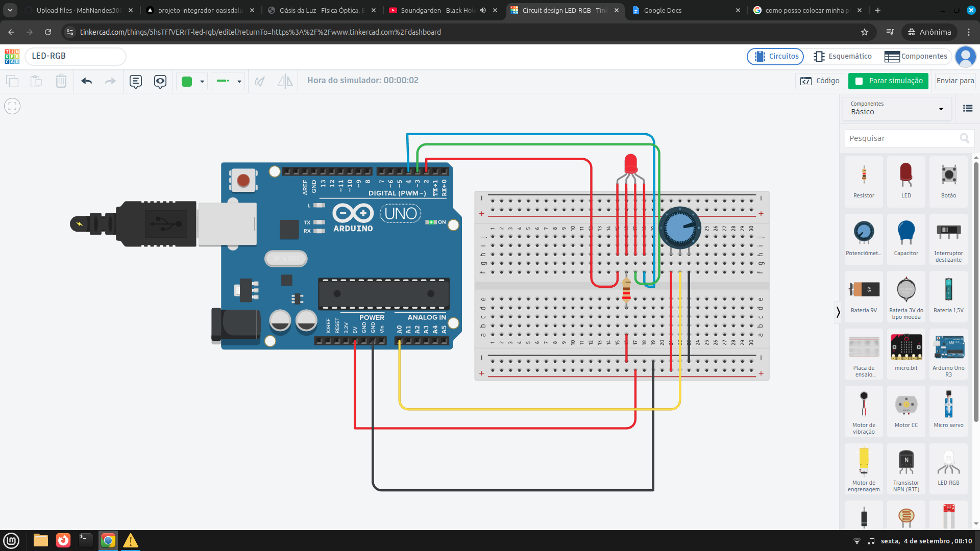Open the Linux Mint start menu
Screen dimensions: 980x551
pos(11,540)
